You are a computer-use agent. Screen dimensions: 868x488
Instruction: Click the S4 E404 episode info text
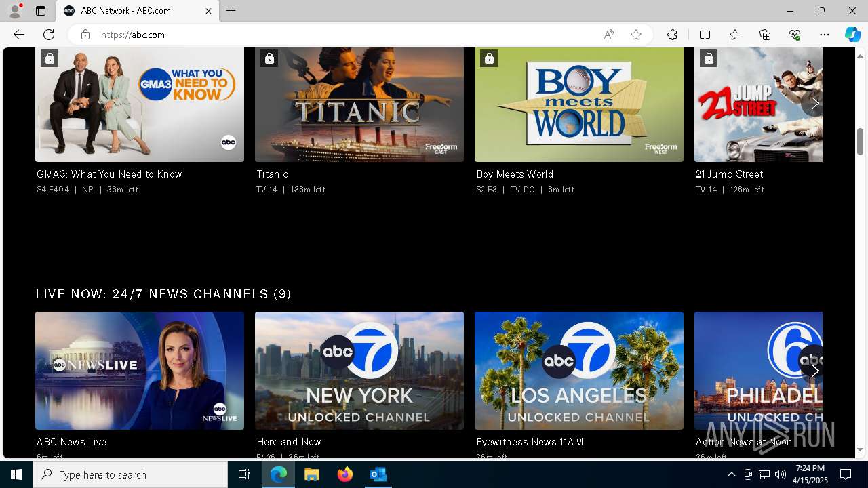click(53, 190)
